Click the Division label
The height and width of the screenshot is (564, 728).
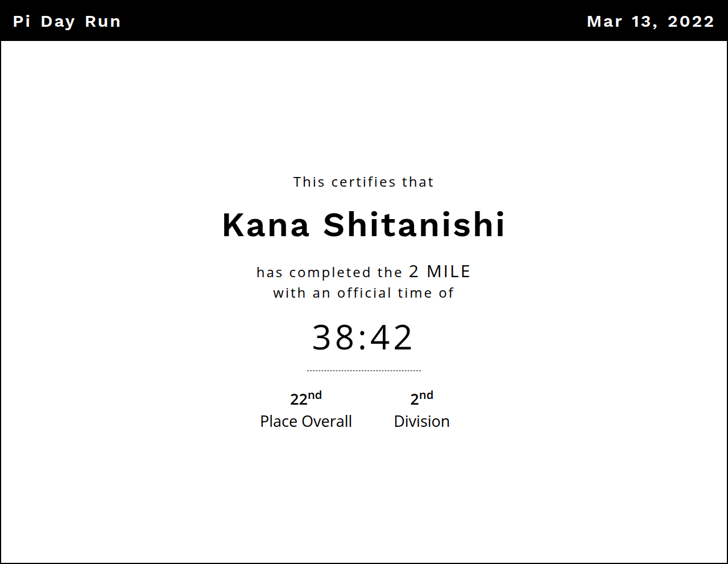point(421,422)
